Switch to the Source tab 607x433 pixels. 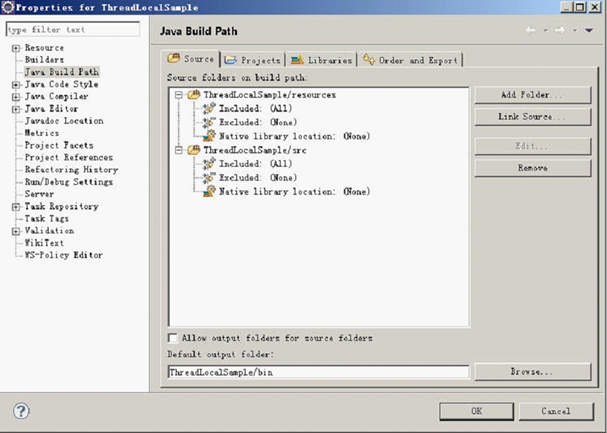(x=191, y=59)
